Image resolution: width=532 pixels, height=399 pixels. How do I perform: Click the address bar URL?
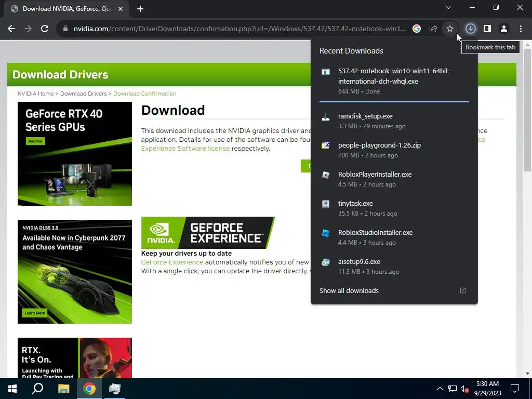[x=240, y=29]
